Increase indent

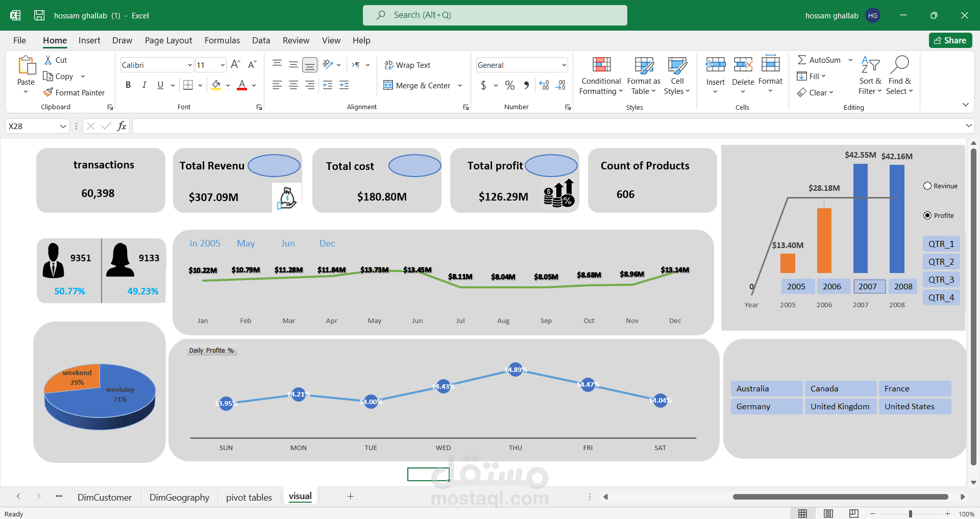tap(345, 85)
